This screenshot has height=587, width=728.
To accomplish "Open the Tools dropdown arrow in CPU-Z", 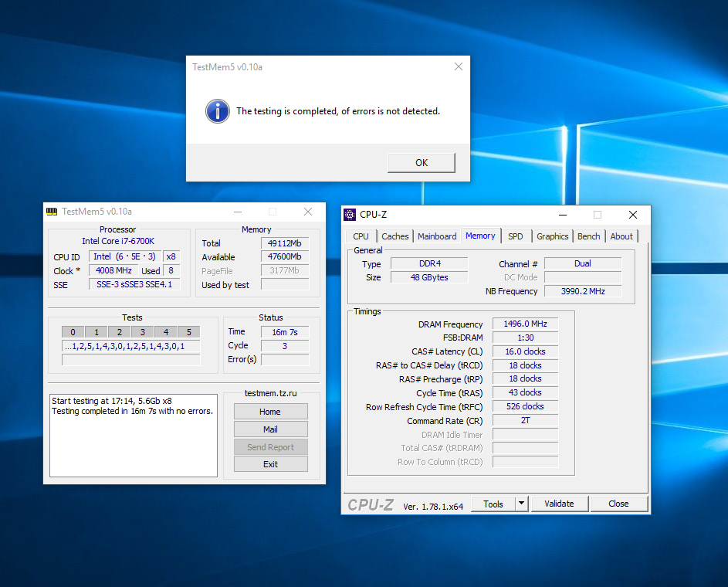I will [522, 504].
